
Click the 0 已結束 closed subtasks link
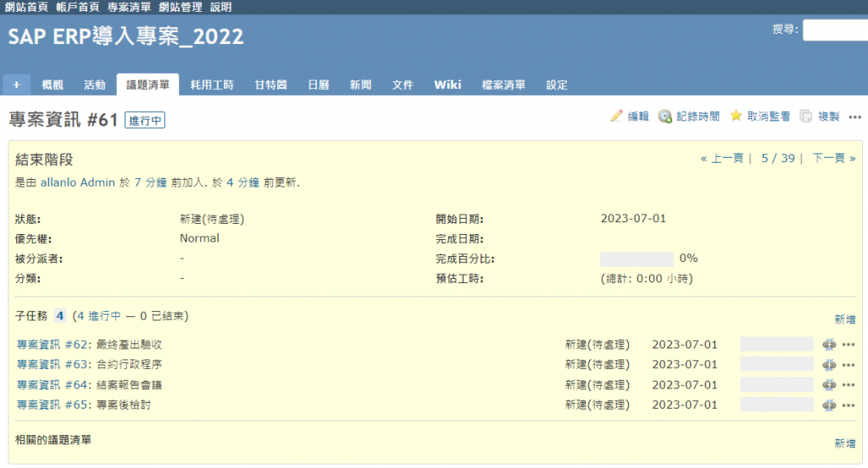tap(162, 316)
